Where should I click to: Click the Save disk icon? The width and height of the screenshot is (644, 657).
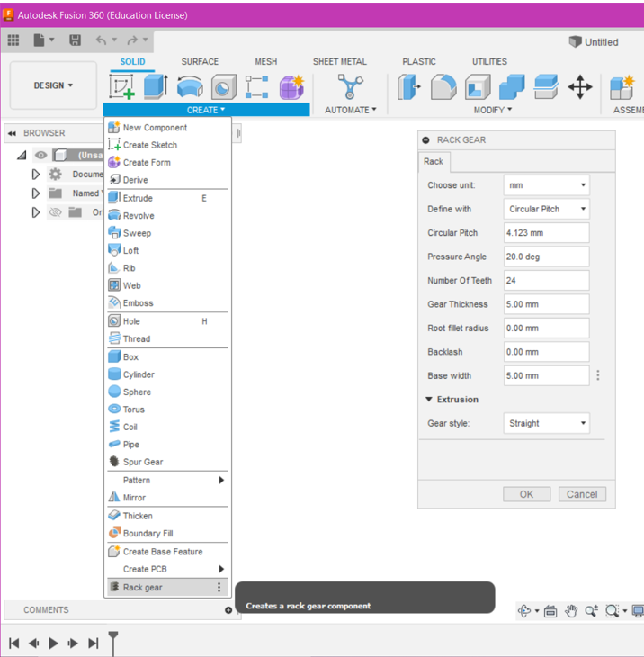75,40
